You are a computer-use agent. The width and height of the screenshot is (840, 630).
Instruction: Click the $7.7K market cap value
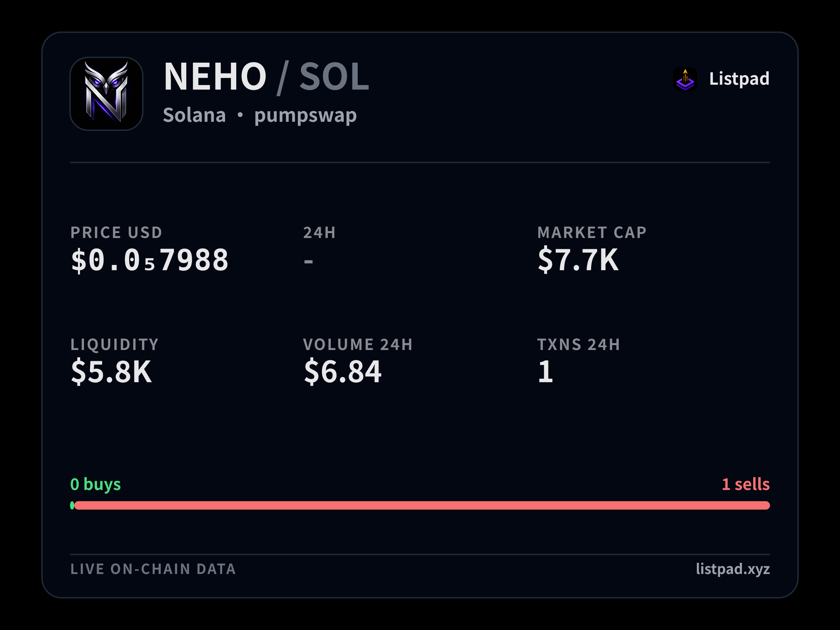(578, 259)
